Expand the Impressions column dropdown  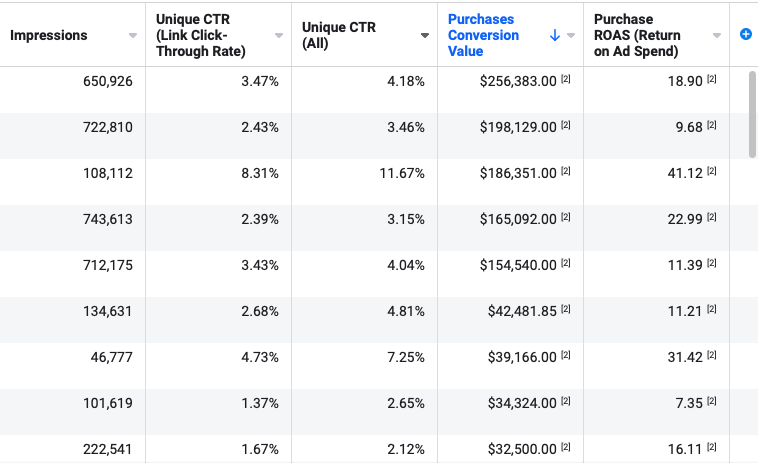pyautogui.click(x=133, y=36)
